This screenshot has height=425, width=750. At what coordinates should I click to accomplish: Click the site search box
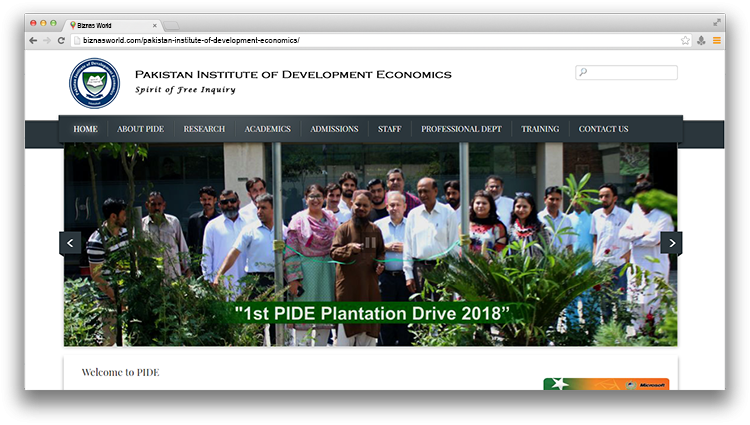pyautogui.click(x=627, y=73)
